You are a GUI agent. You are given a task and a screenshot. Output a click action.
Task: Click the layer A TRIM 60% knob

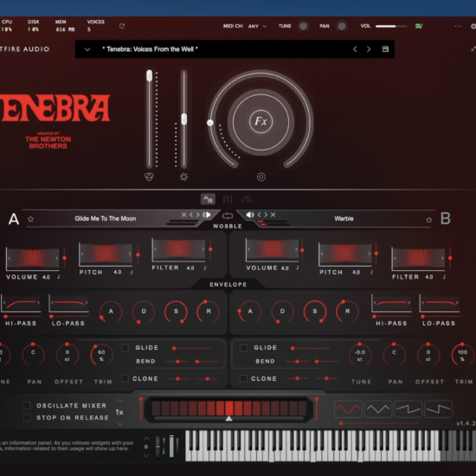click(102, 355)
